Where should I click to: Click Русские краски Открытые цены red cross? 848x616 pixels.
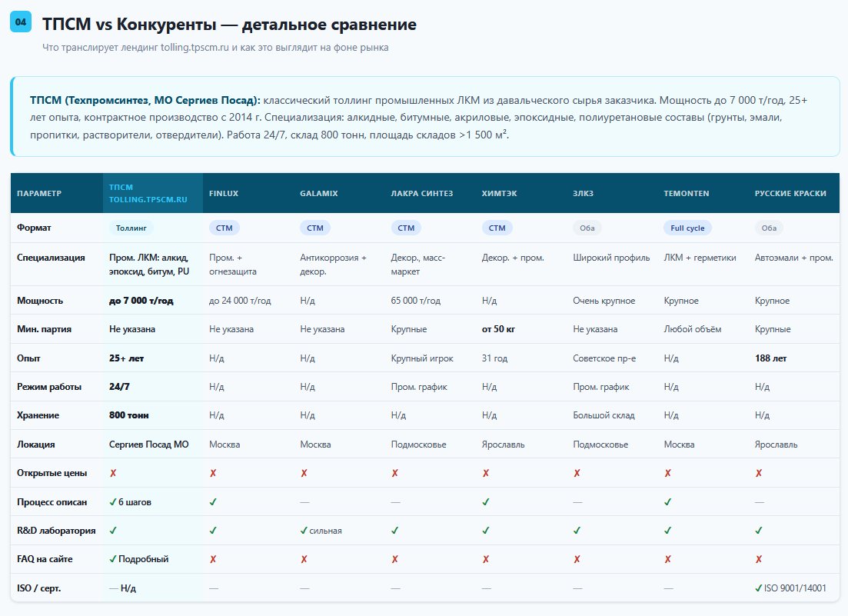[x=759, y=473]
